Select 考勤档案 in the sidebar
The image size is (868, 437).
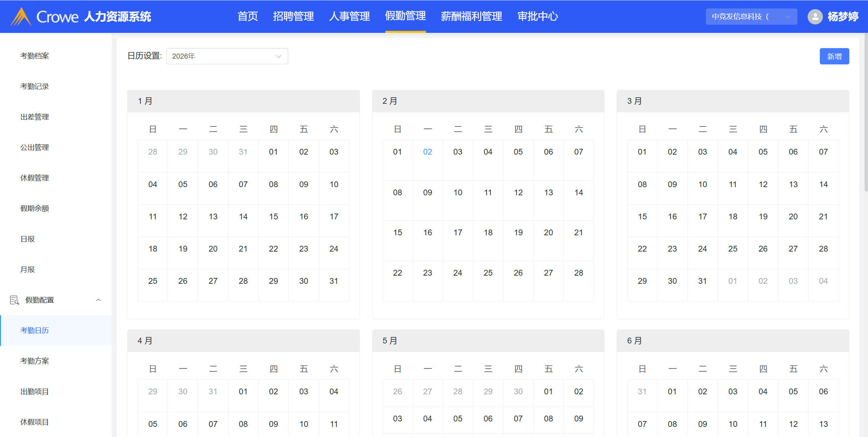(x=35, y=56)
